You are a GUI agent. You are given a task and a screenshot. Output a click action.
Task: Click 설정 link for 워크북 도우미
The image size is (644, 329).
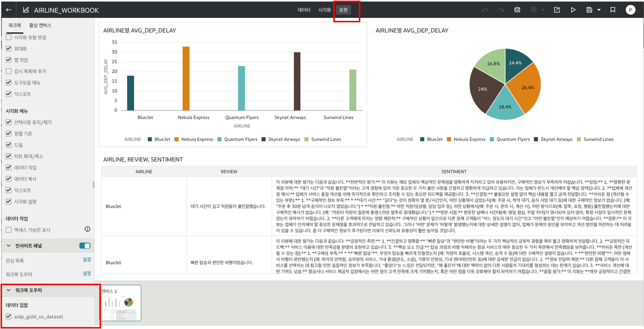(x=87, y=273)
